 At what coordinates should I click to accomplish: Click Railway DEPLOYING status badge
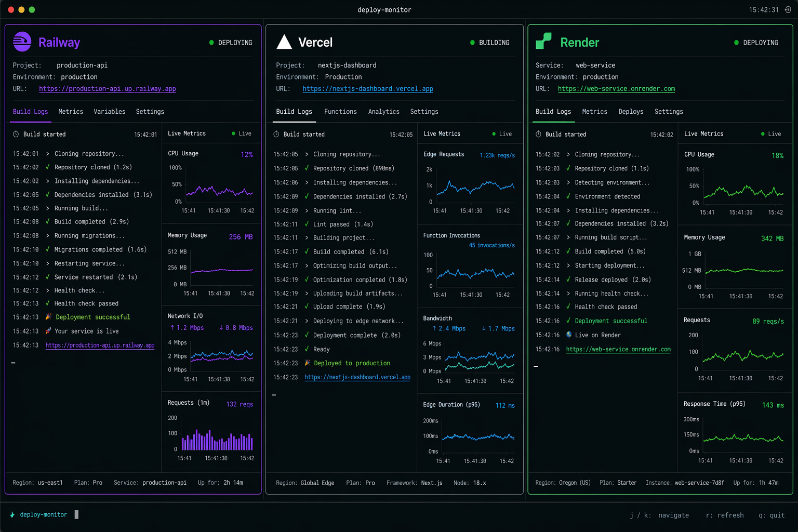tap(231, 43)
